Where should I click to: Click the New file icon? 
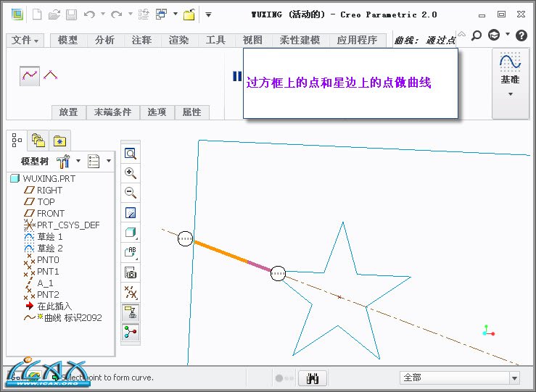point(37,14)
